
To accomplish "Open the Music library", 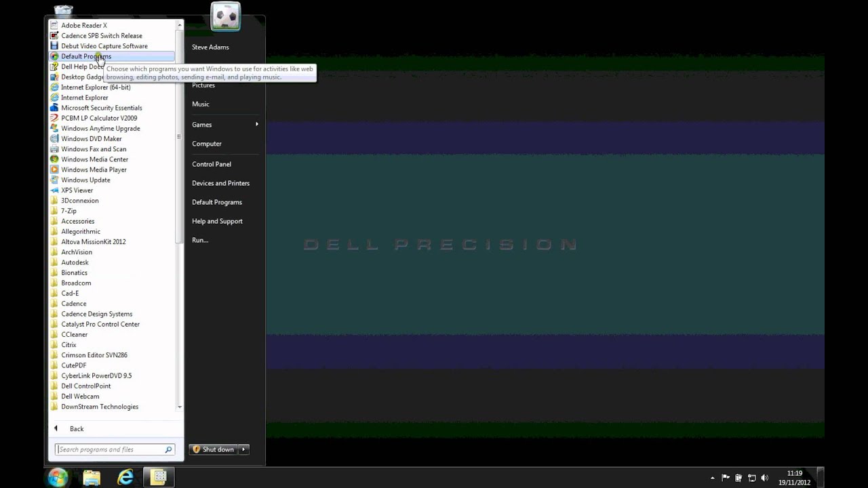I will [201, 104].
